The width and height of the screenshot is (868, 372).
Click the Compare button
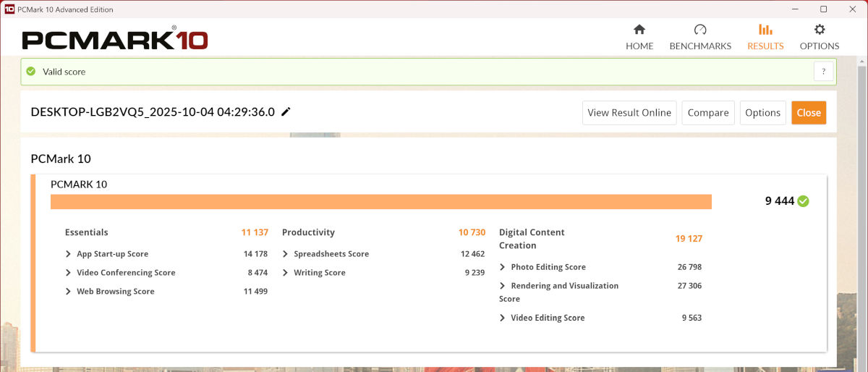point(708,112)
